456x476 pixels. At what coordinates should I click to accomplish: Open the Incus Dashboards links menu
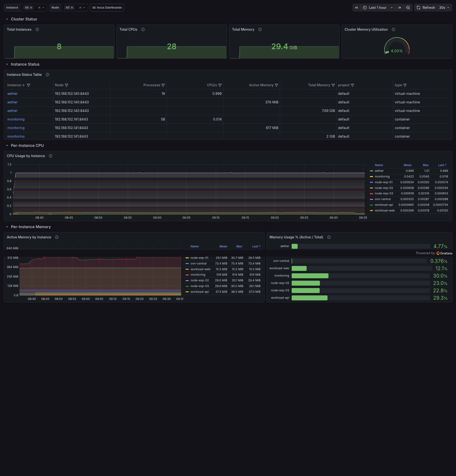pyautogui.click(x=107, y=8)
